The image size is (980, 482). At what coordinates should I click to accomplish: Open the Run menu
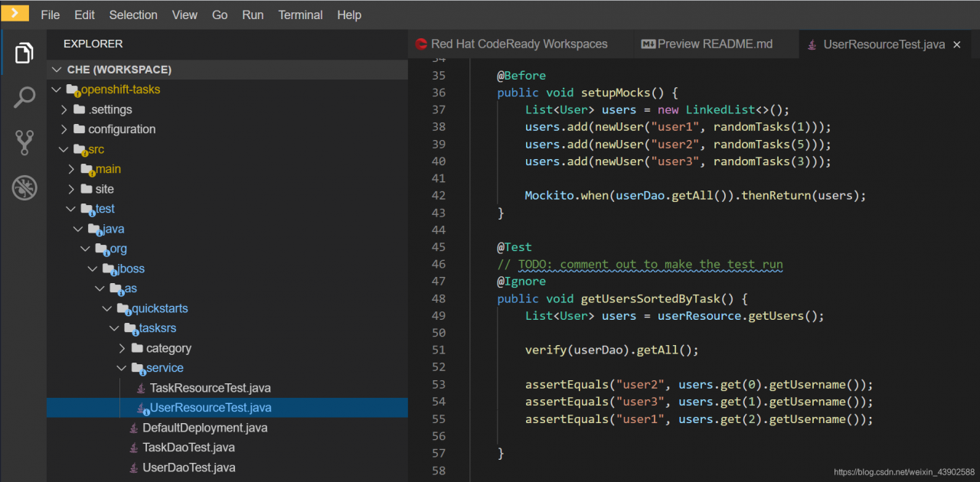click(253, 15)
